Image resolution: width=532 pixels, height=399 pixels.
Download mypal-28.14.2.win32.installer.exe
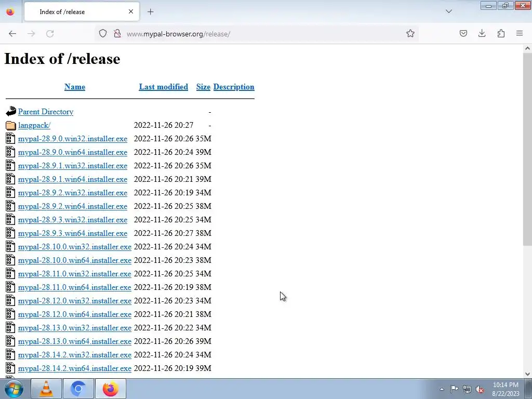75,355
